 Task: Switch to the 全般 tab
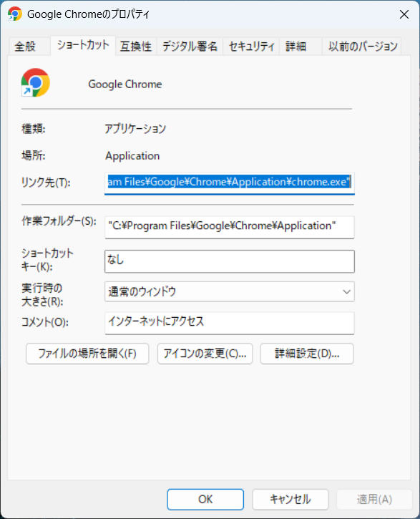point(25,46)
